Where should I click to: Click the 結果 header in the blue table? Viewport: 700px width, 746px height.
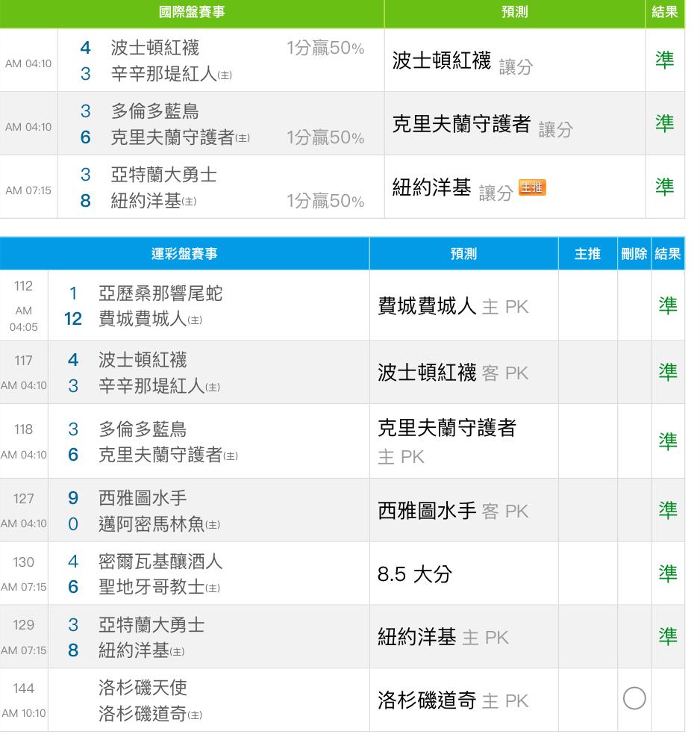click(668, 254)
